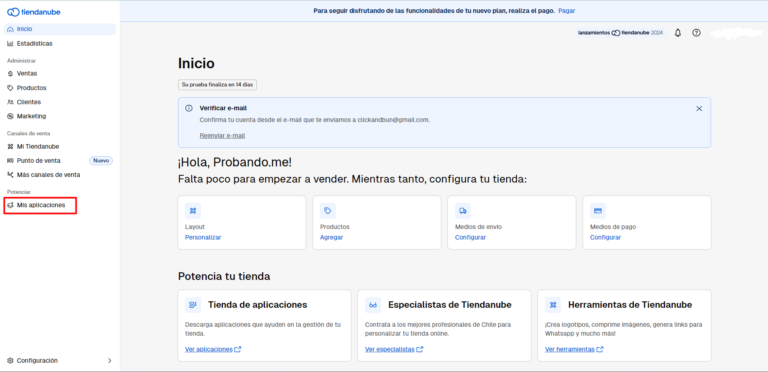This screenshot has height=372, width=768.
Task: Click Configurar under Medios de pago
Action: pyautogui.click(x=605, y=237)
